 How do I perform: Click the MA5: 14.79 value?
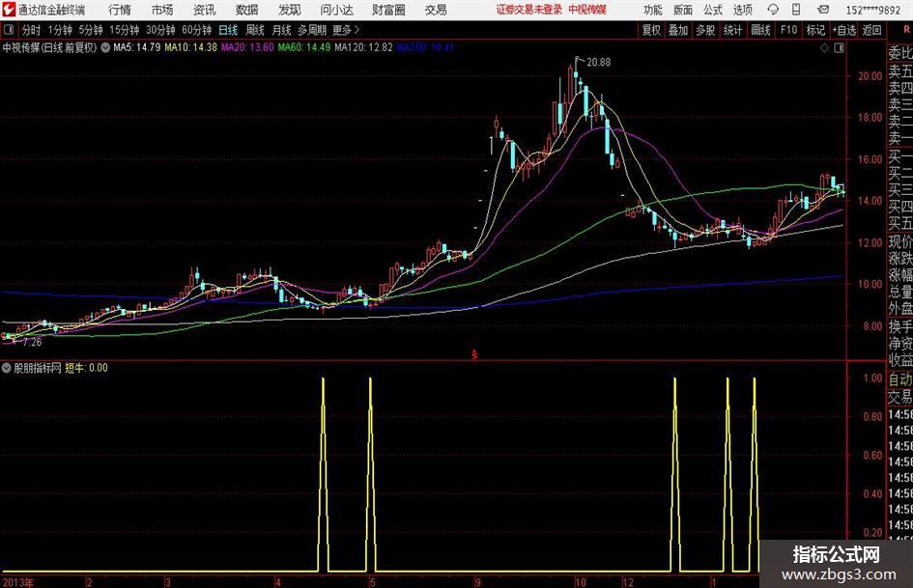tap(137, 47)
